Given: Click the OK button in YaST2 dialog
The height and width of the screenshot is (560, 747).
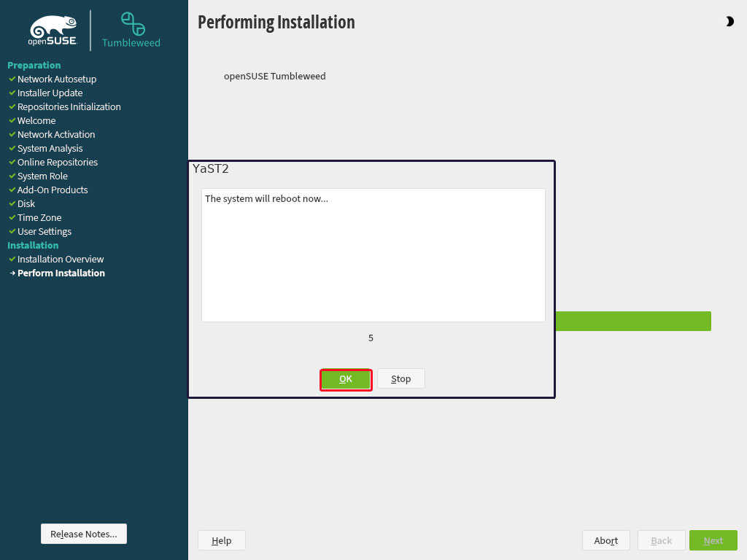Looking at the screenshot, I should pyautogui.click(x=346, y=379).
